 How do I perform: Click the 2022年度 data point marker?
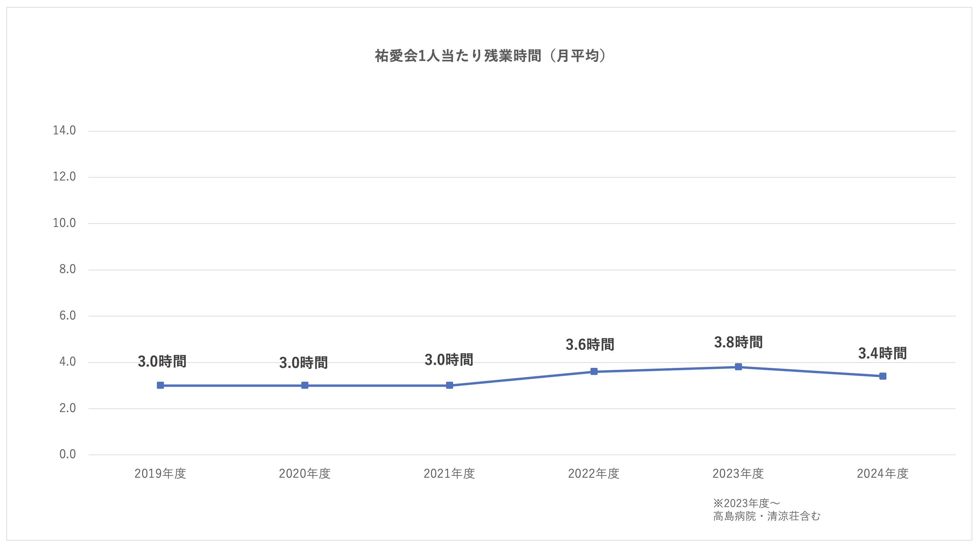tap(594, 372)
